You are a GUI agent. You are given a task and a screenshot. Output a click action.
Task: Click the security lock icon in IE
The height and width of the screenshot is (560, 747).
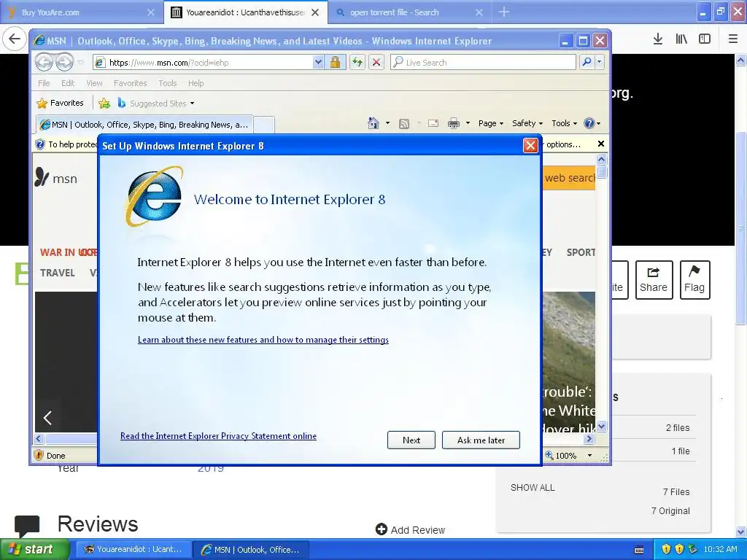click(x=336, y=63)
